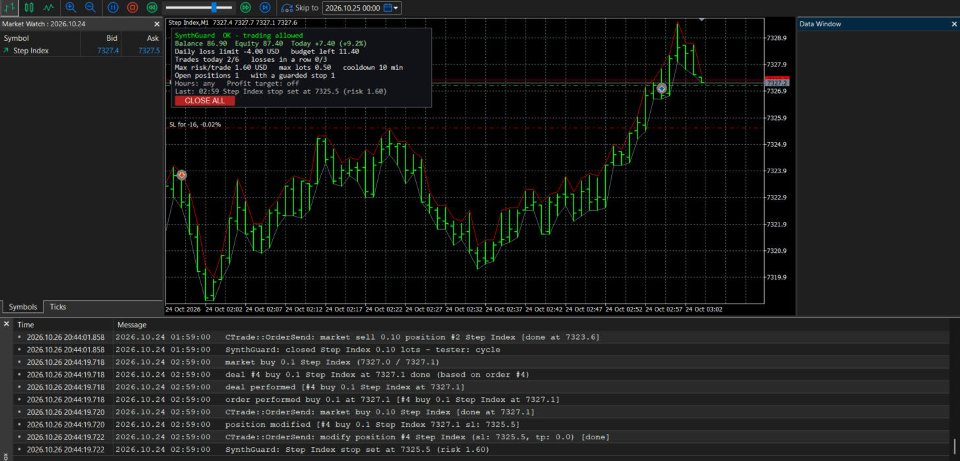
Task: Click the Data Window panel title
Action: [820, 24]
